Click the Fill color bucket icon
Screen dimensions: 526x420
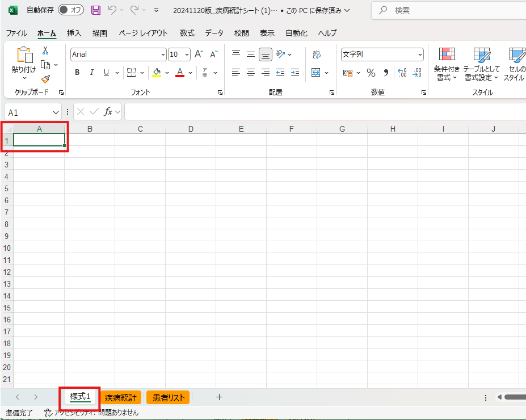coord(156,73)
